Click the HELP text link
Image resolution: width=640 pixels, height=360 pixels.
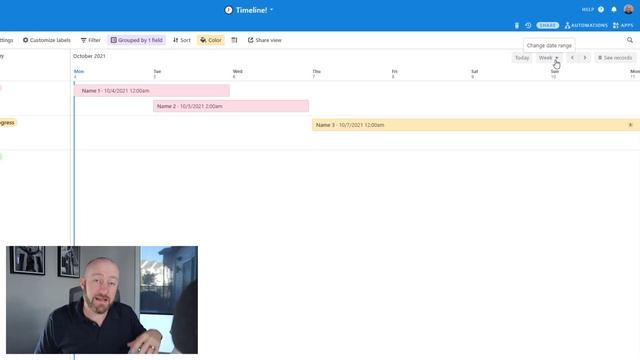[588, 9]
